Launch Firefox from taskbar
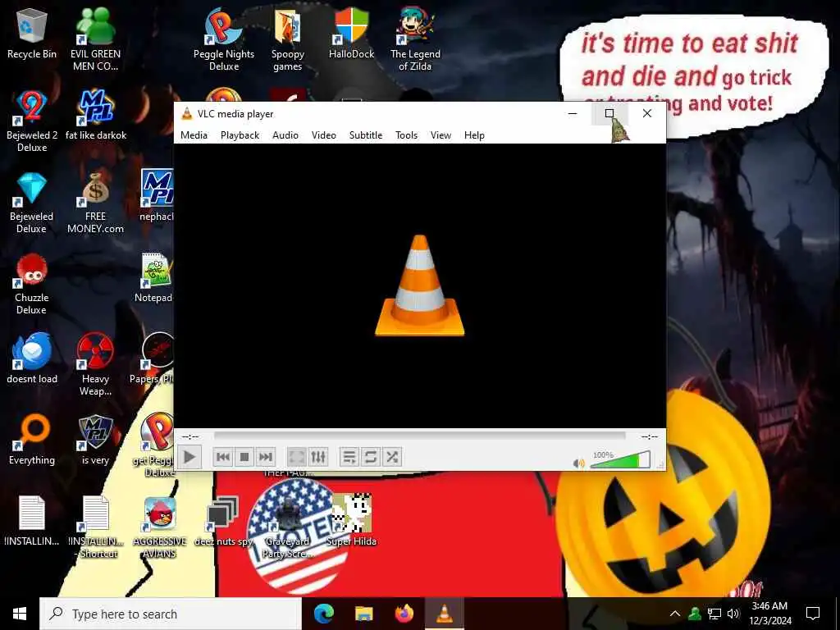The image size is (840, 630). (x=404, y=614)
